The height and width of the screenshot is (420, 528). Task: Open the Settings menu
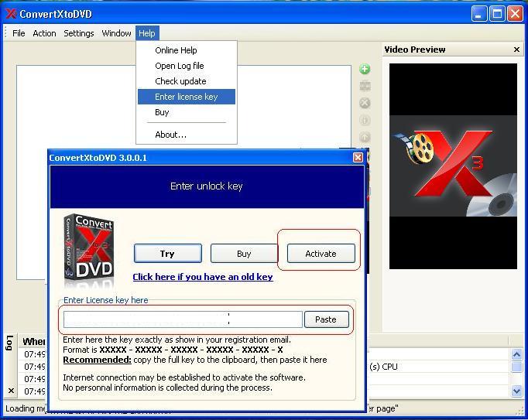point(79,33)
